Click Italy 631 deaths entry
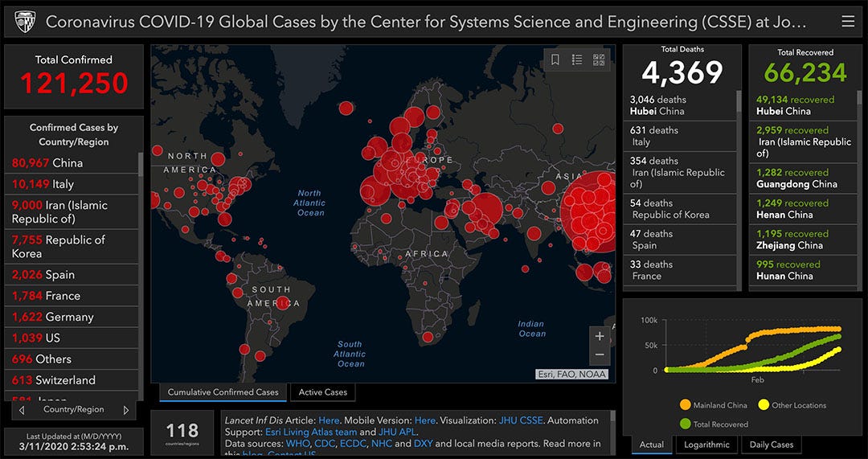 point(680,136)
